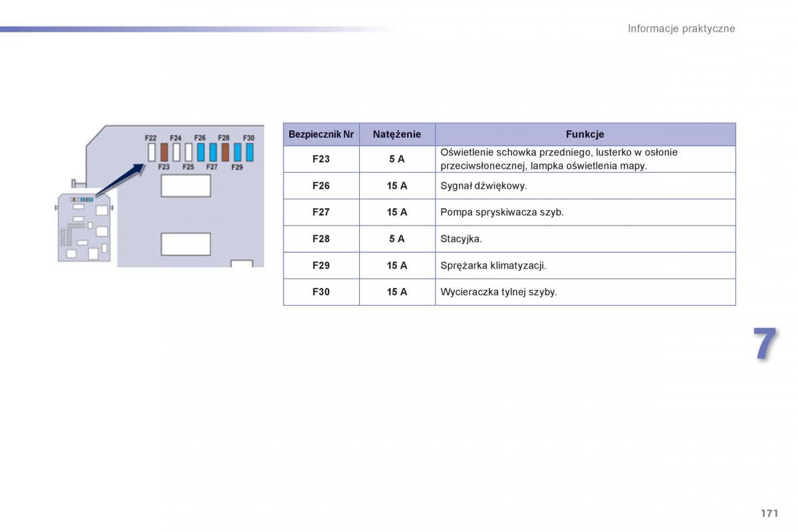This screenshot has width=798, height=532.
Task: Click the F24 label in the fuse diagram
Action: coord(176,138)
